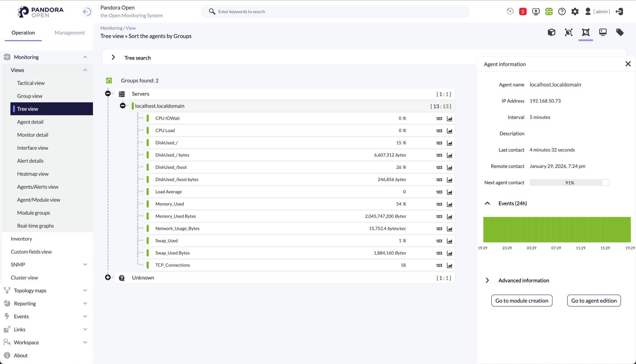Click the logout icon next to admin

point(619,12)
